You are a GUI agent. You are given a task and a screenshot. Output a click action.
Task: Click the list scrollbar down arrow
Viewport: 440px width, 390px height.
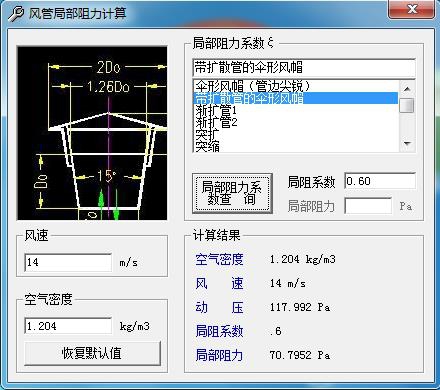(x=407, y=144)
